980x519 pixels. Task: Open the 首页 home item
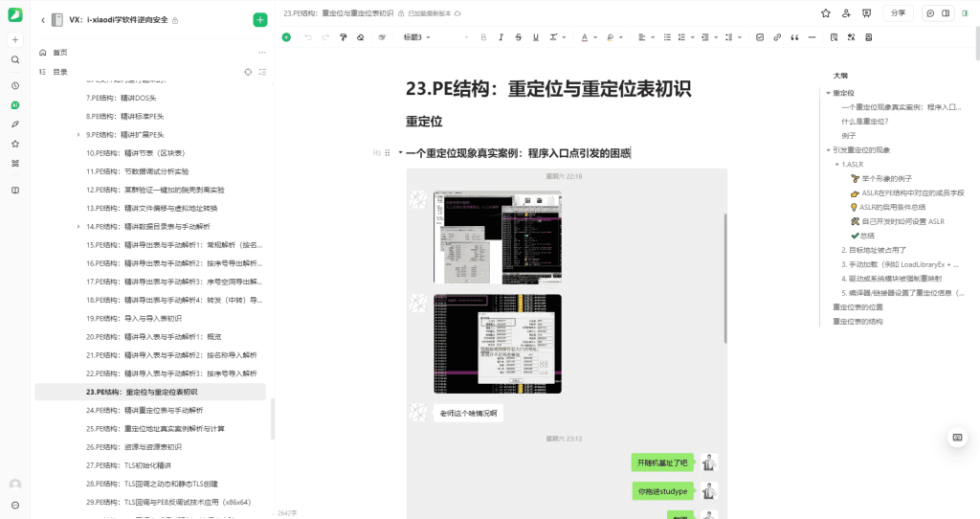pyautogui.click(x=60, y=53)
